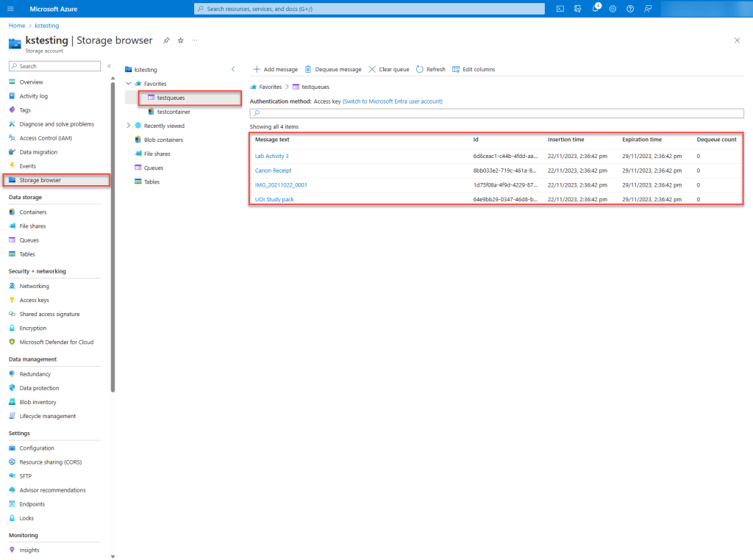Select Access keys in sidebar menu
753x560 pixels.
[34, 300]
